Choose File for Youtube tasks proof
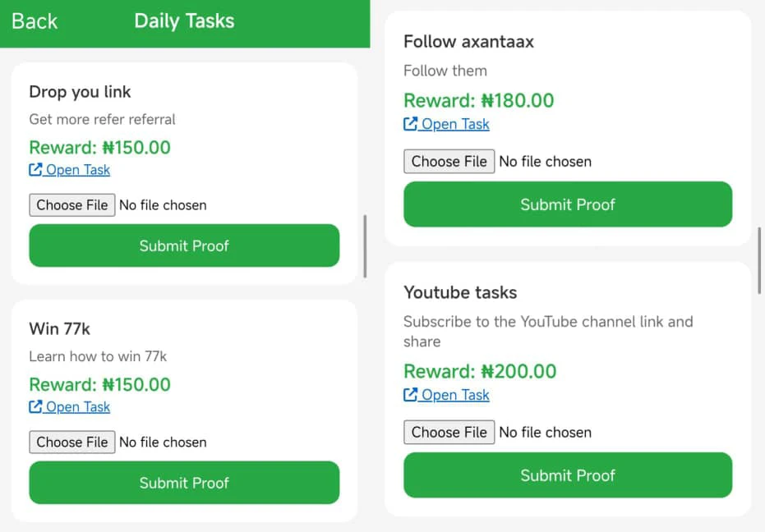765x532 pixels. pyautogui.click(x=449, y=432)
